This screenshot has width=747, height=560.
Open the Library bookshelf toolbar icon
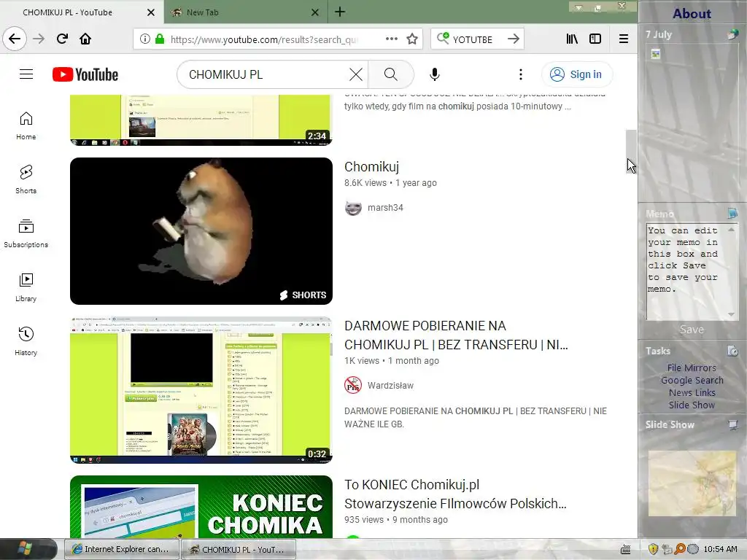pyautogui.click(x=572, y=39)
